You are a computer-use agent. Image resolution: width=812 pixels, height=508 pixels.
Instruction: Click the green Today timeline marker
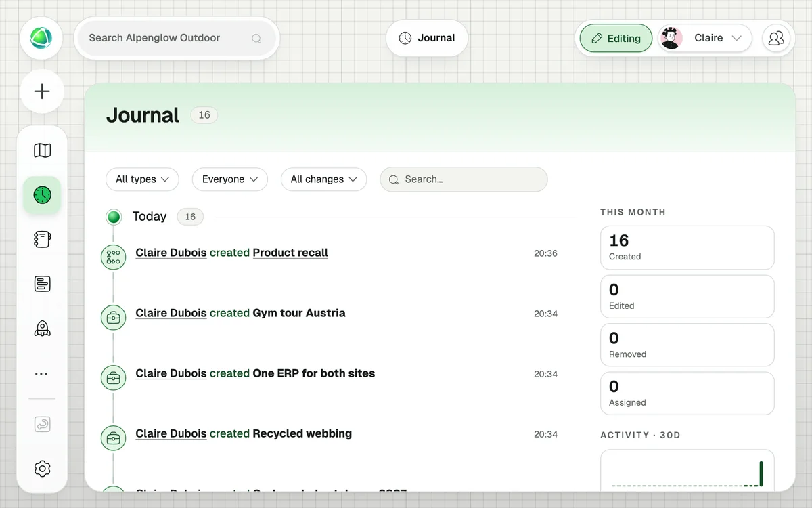114,217
